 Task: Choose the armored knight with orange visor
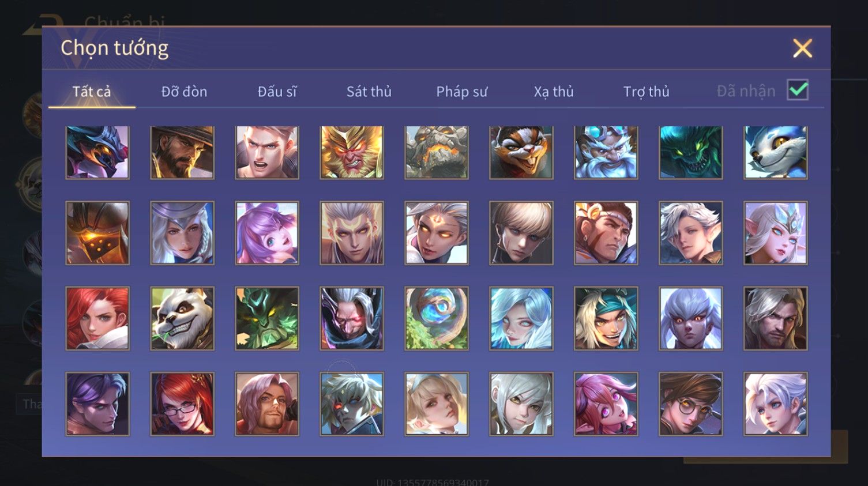click(x=97, y=233)
